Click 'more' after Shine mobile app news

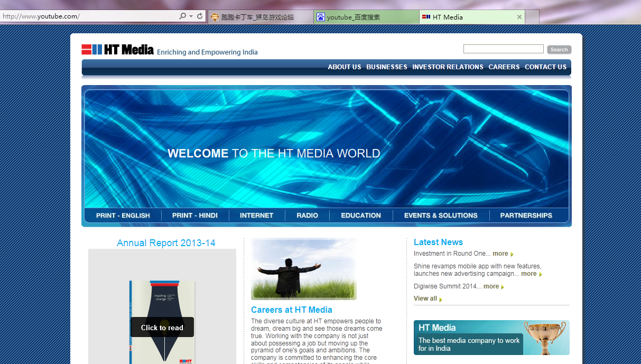point(529,274)
